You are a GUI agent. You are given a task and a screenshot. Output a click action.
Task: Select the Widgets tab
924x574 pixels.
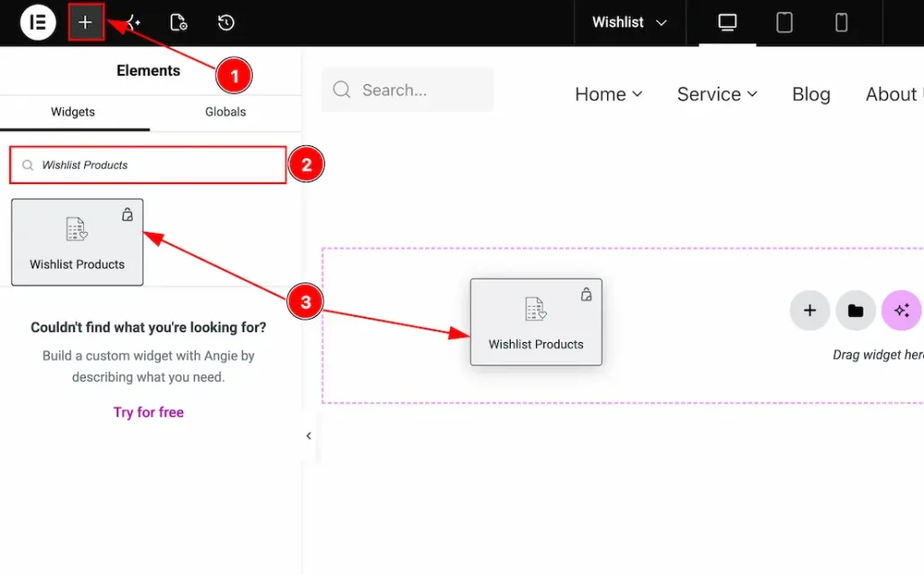73,112
